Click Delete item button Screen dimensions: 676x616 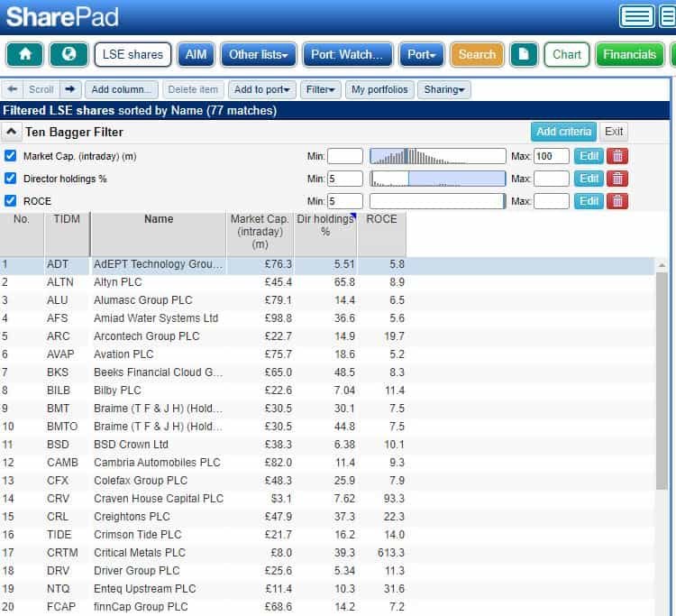pos(193,89)
